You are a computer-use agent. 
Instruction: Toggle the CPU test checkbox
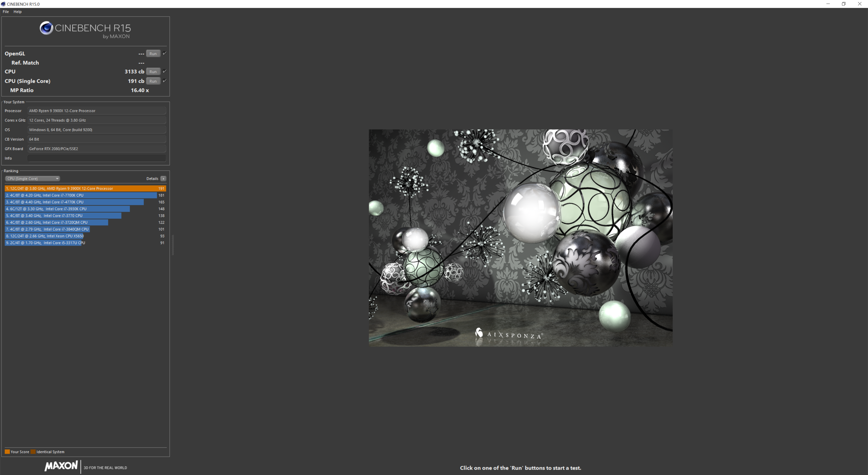click(164, 71)
